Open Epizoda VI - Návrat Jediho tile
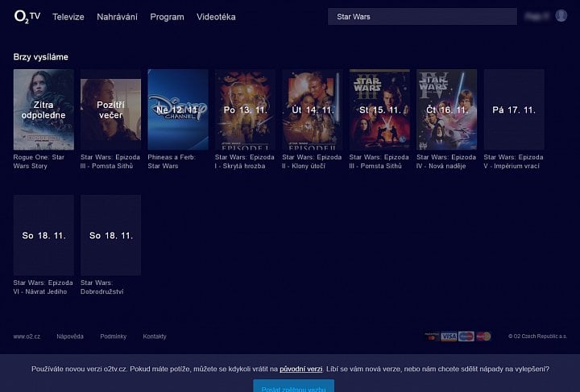The width and height of the screenshot is (580, 392). click(43, 235)
